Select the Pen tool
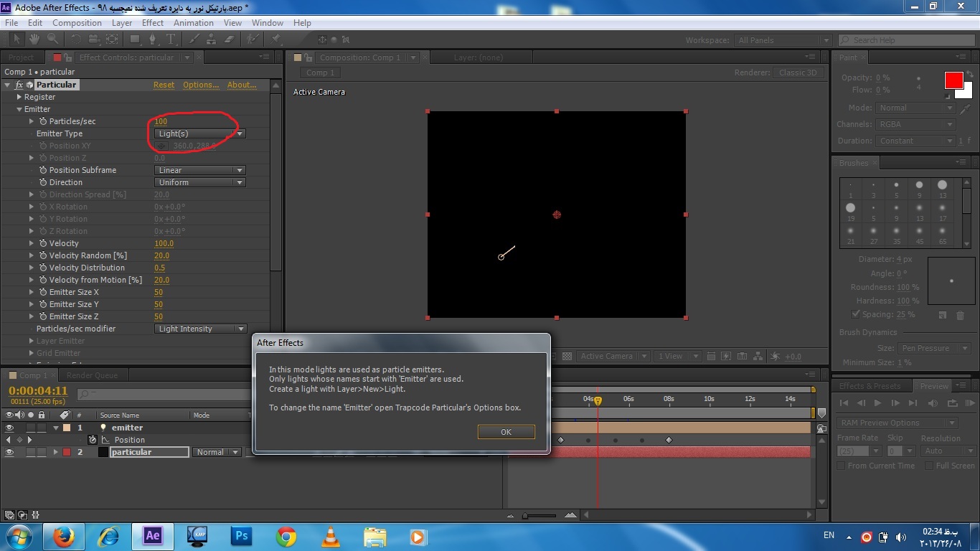Image resolution: width=980 pixels, height=551 pixels. tap(153, 39)
